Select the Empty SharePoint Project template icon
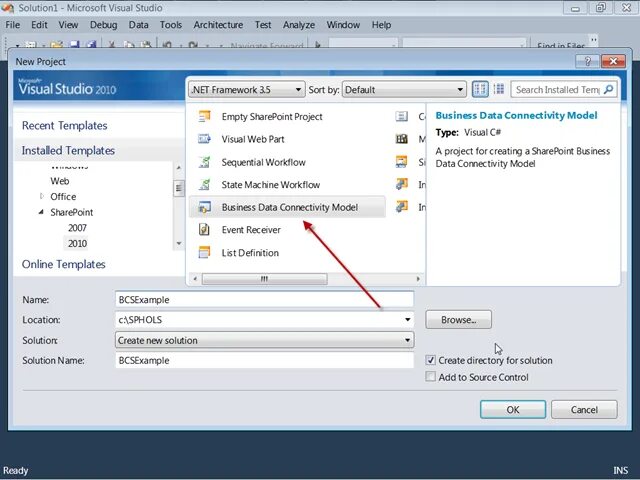 (x=204, y=116)
